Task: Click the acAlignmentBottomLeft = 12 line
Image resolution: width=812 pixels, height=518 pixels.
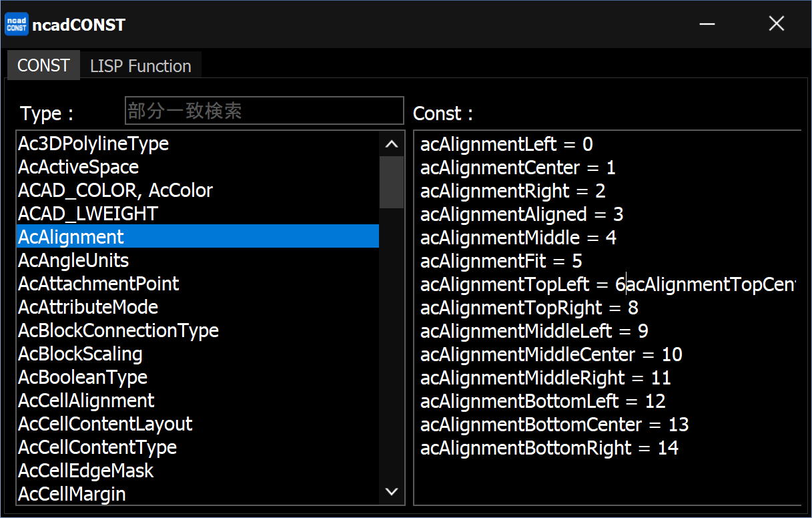Action: pyautogui.click(x=543, y=401)
